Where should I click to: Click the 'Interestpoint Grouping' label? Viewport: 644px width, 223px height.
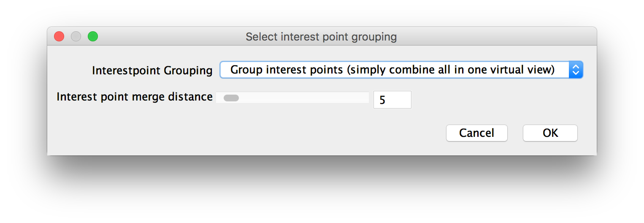(x=152, y=71)
